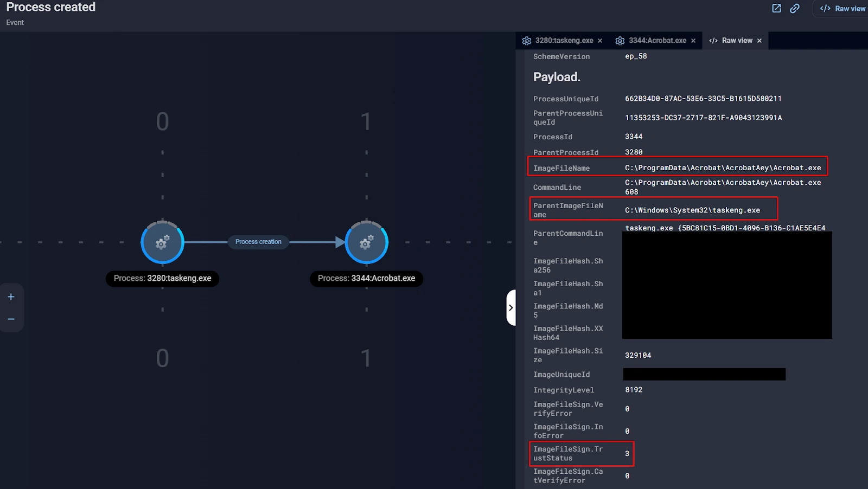Image resolution: width=868 pixels, height=489 pixels.
Task: Click the gear icon on 3344:Acrobat.exe tab
Action: point(620,41)
